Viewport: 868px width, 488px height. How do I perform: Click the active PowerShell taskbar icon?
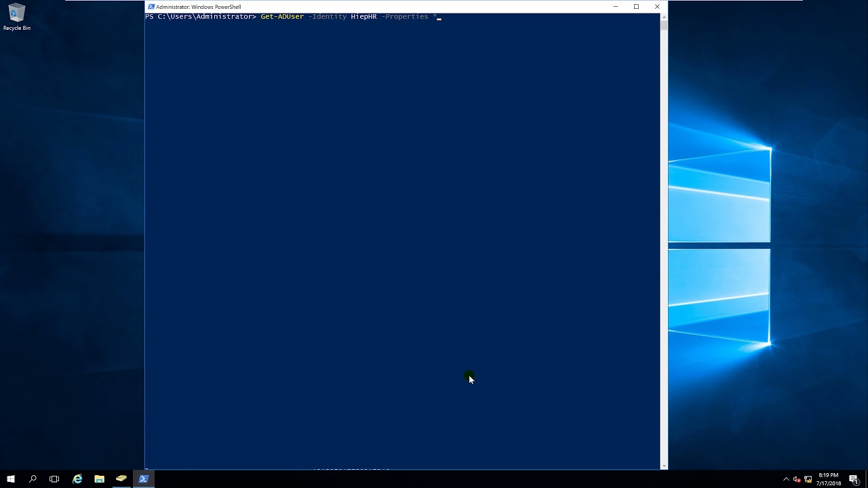coord(144,479)
